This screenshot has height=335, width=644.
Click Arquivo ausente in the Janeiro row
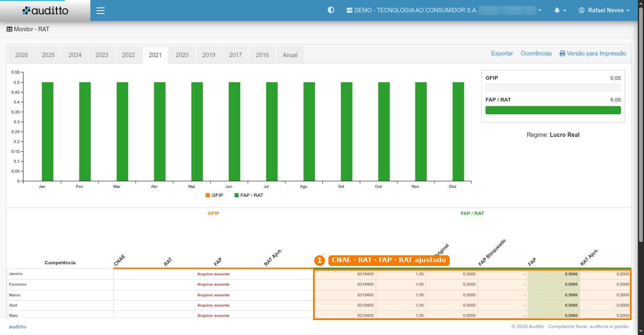coord(213,274)
